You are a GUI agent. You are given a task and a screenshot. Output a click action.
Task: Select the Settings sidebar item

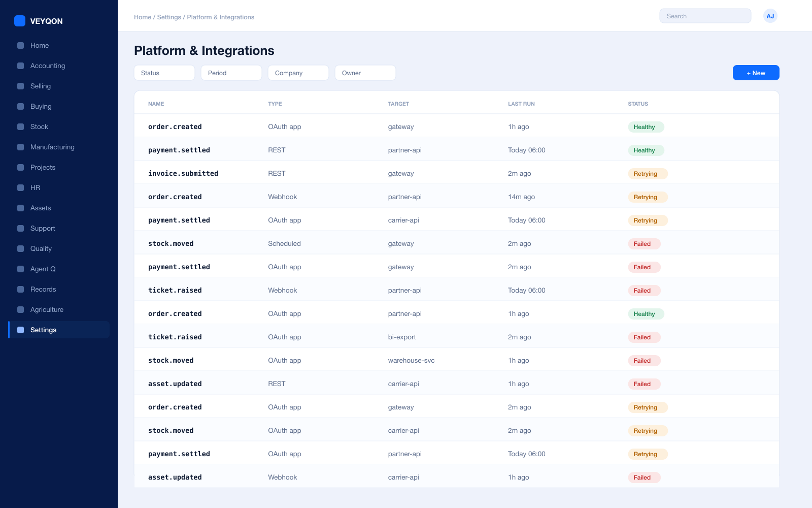[59, 330]
